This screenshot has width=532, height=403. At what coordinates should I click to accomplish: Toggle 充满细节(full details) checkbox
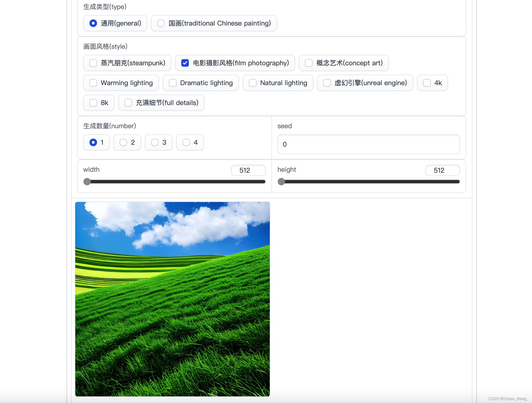point(128,102)
